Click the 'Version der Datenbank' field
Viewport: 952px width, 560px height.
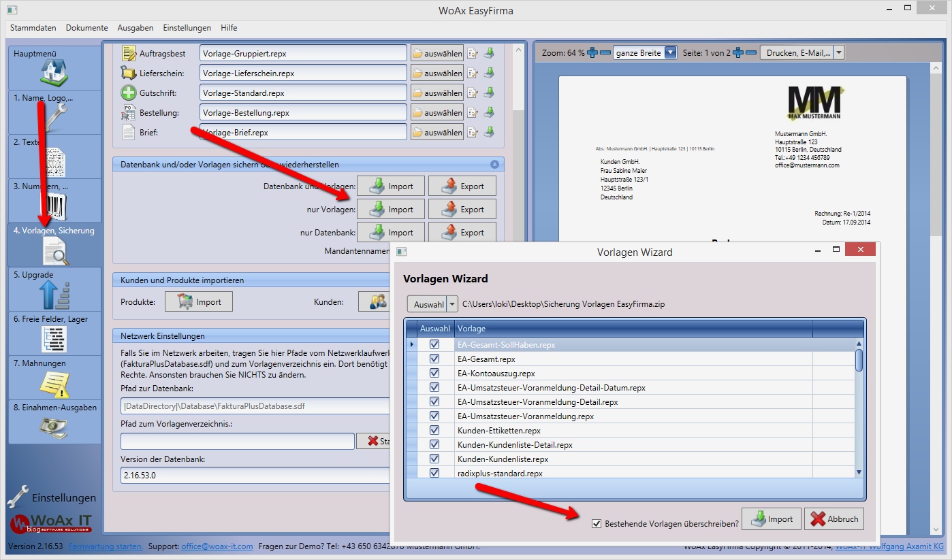(255, 475)
